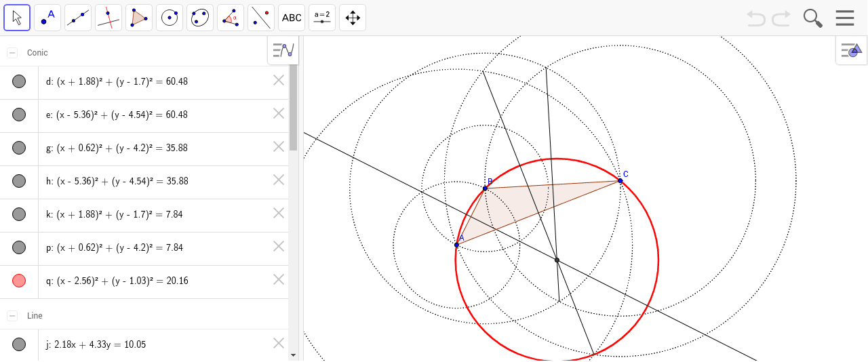The width and height of the screenshot is (868, 362).
Task: Click point B on the triangle
Action: click(485, 188)
